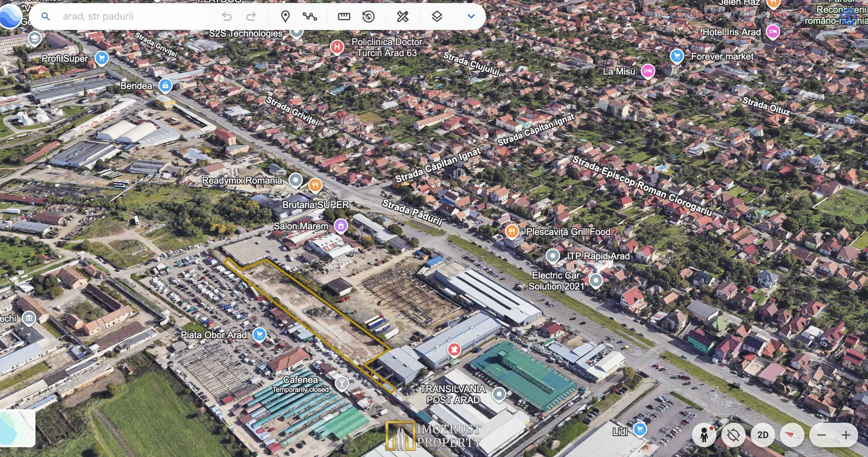Click the crossed ruler-and-pencil toolbar icon
This screenshot has width=868, height=457.
(402, 17)
